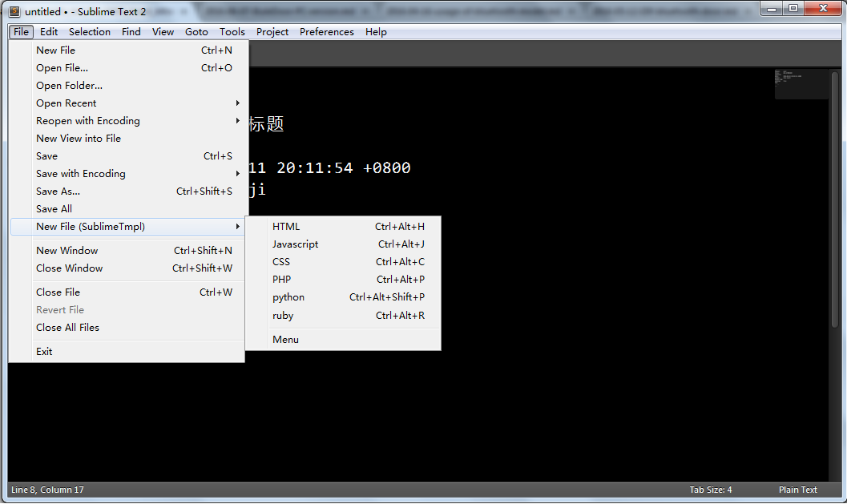Click the 20:11:54 +0800 text in editor
Image resolution: width=847 pixels, height=504 pixels.
click(344, 168)
